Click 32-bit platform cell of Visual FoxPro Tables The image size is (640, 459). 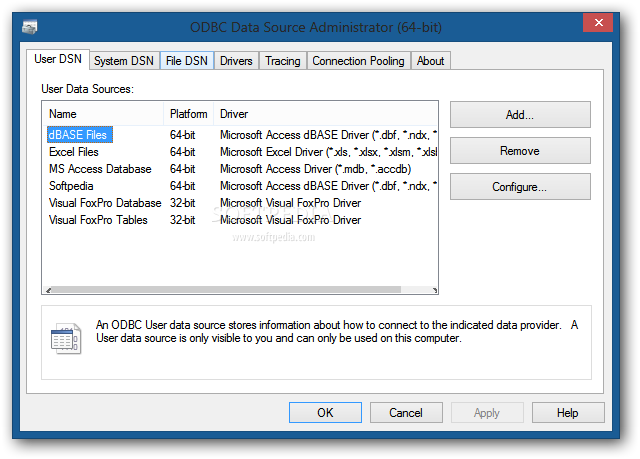point(182,220)
